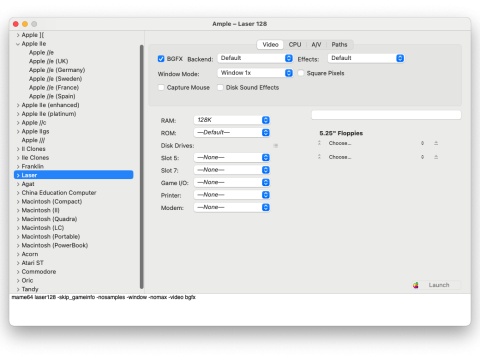Image resolution: width=480 pixels, height=360 pixels.
Task: Select Apple //e (Spain) machine
Action: click(52, 96)
